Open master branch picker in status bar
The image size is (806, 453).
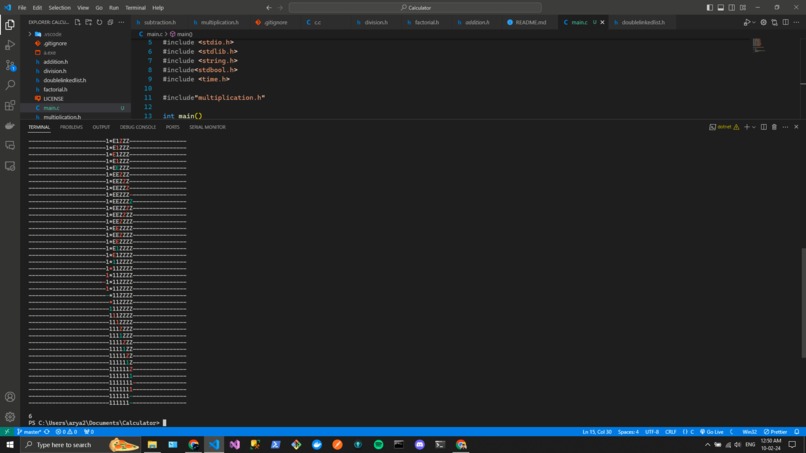point(29,432)
